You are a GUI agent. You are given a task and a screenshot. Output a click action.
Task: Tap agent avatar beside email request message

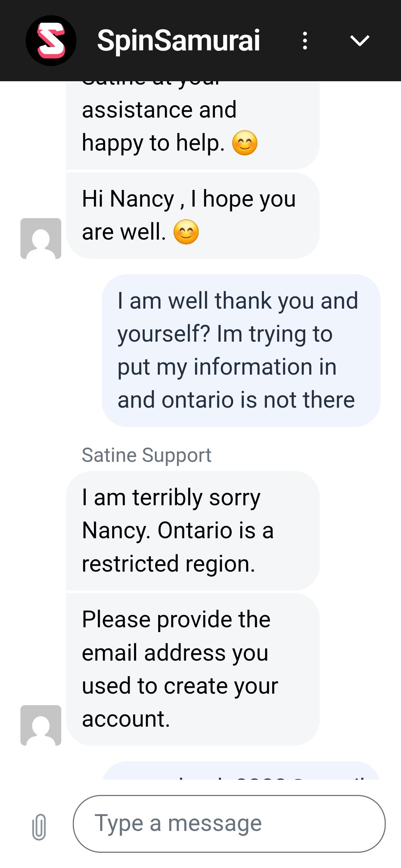[x=41, y=725]
